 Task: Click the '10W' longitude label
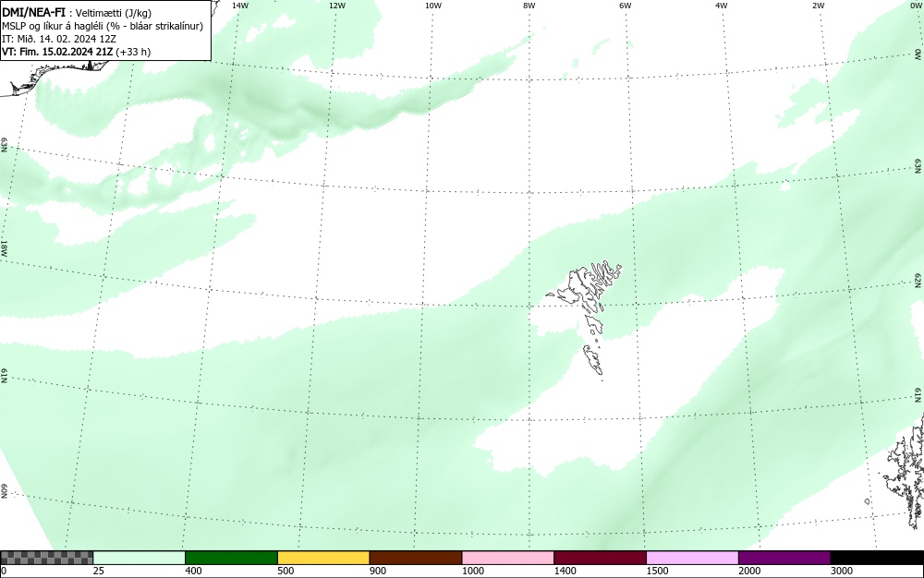point(433,6)
